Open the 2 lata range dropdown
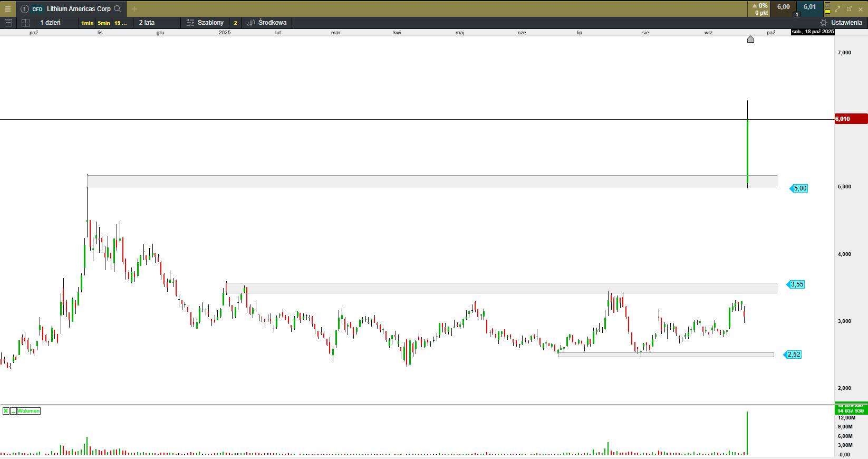 coord(147,23)
